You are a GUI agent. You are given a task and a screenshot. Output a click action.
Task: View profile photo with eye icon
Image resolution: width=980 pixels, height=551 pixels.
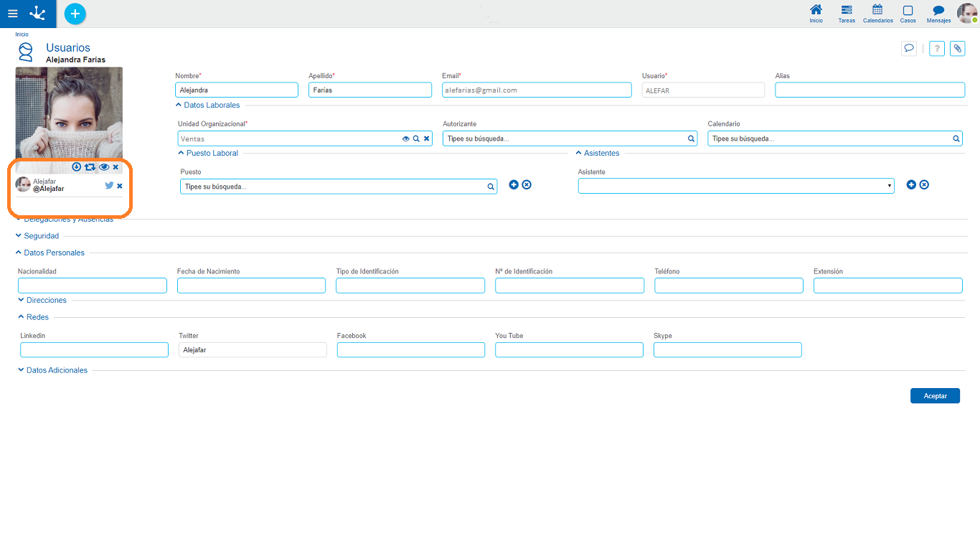click(104, 167)
